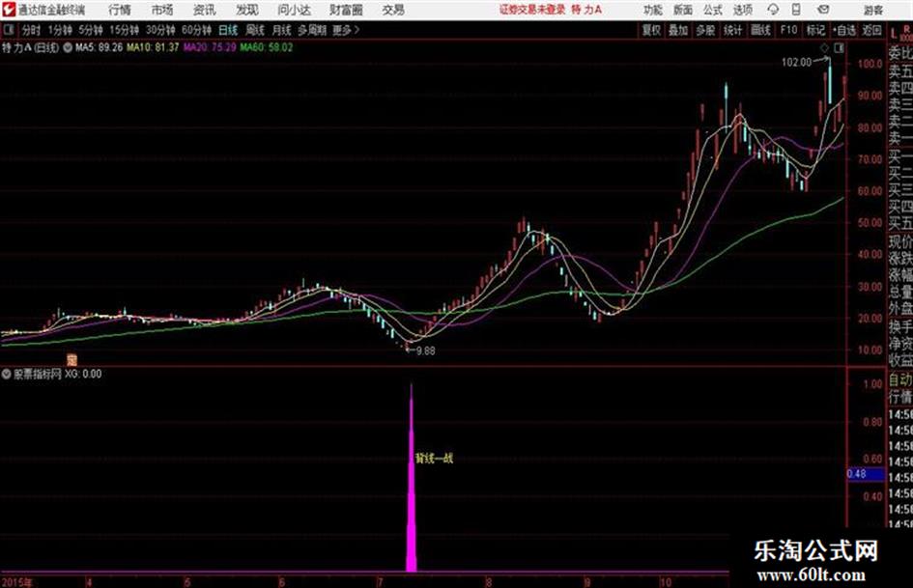
Task: Open the 版面 menu
Action: [682, 10]
